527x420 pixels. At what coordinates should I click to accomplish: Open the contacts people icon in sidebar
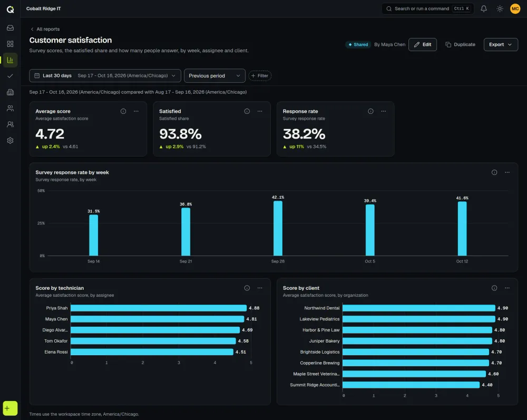[x=10, y=108]
